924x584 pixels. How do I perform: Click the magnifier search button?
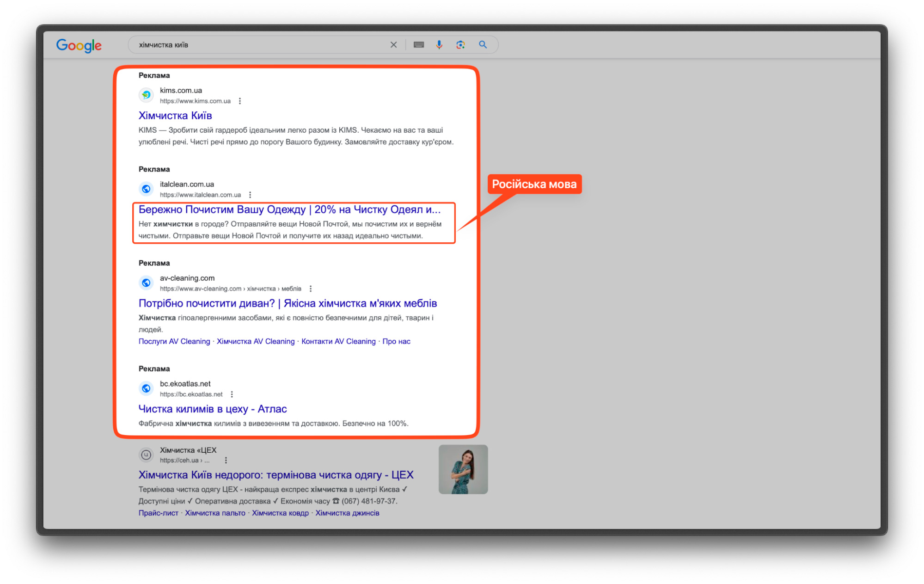(483, 45)
